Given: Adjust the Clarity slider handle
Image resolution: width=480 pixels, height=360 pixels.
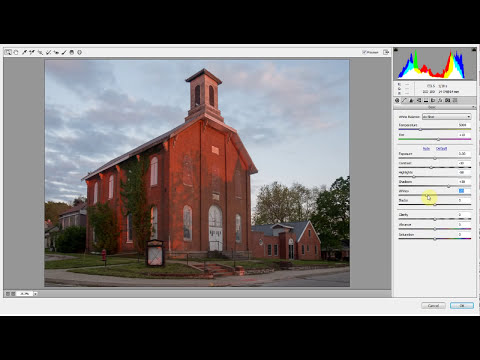Looking at the screenshot, I should coord(435,219).
